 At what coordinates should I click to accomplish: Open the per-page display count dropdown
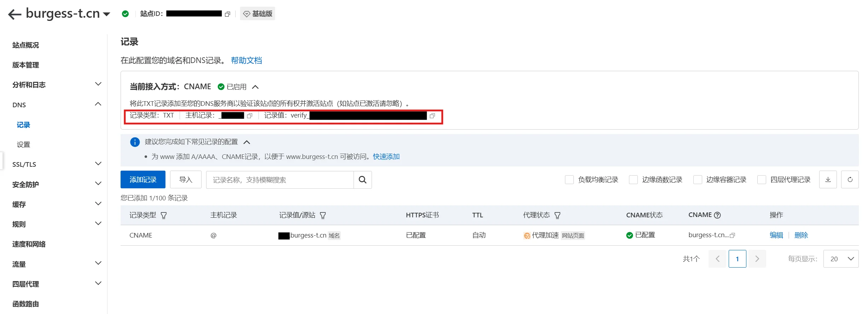click(x=841, y=259)
